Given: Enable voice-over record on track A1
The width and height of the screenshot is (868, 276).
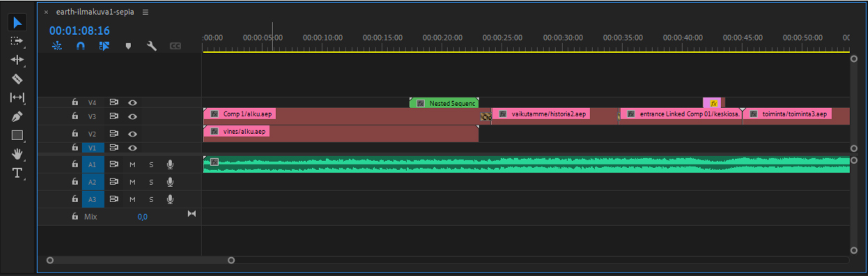Looking at the screenshot, I should tap(170, 164).
